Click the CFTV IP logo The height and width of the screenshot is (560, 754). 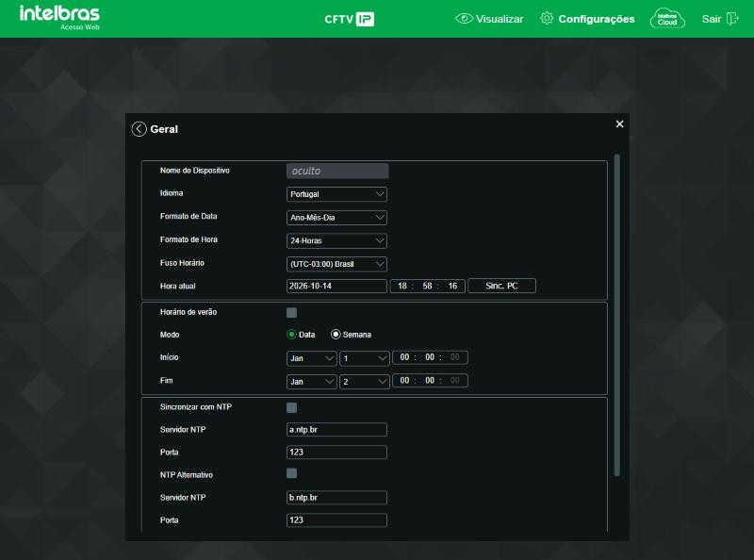pos(349,19)
